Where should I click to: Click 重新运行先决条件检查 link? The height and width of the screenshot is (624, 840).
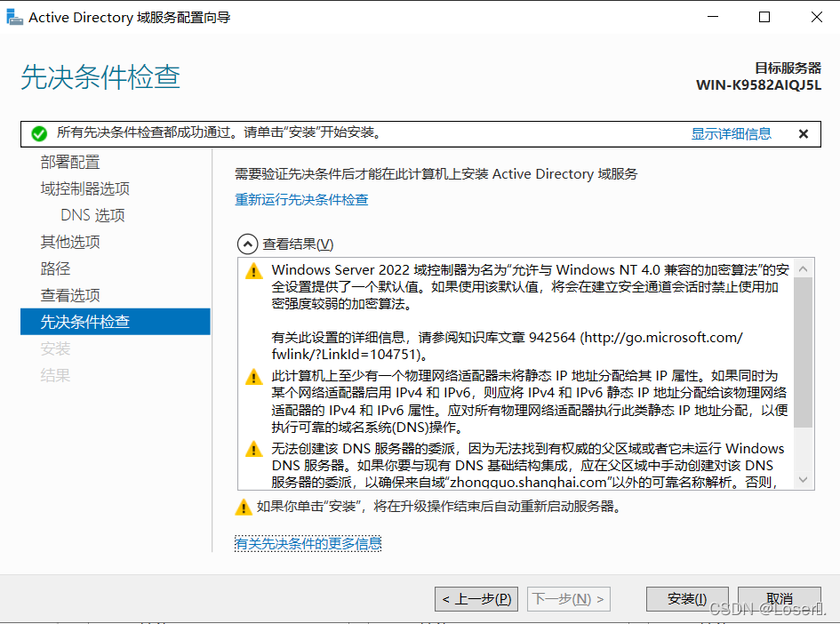(x=301, y=200)
